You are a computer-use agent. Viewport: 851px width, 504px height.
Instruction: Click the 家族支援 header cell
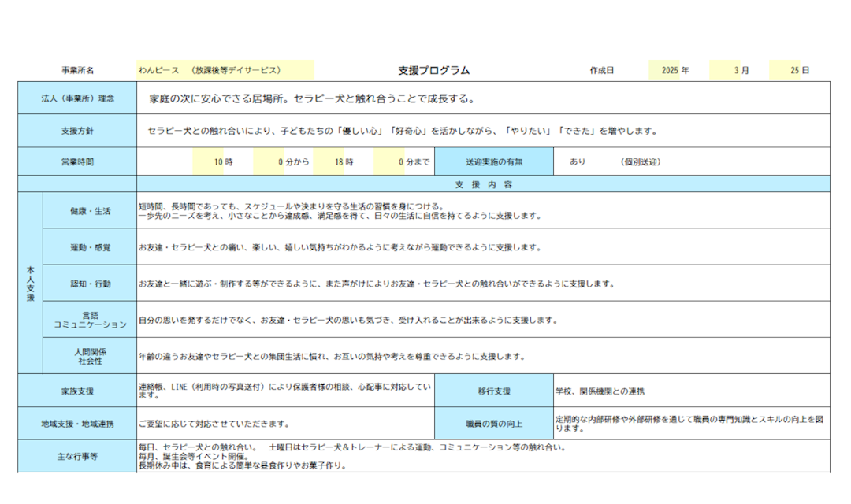[77, 391]
